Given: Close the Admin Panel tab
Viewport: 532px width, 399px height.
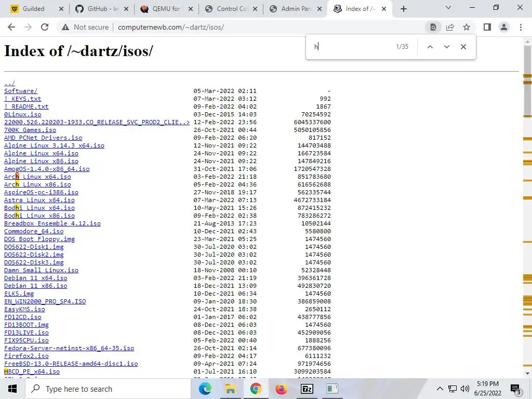Looking at the screenshot, I should tap(320, 9).
